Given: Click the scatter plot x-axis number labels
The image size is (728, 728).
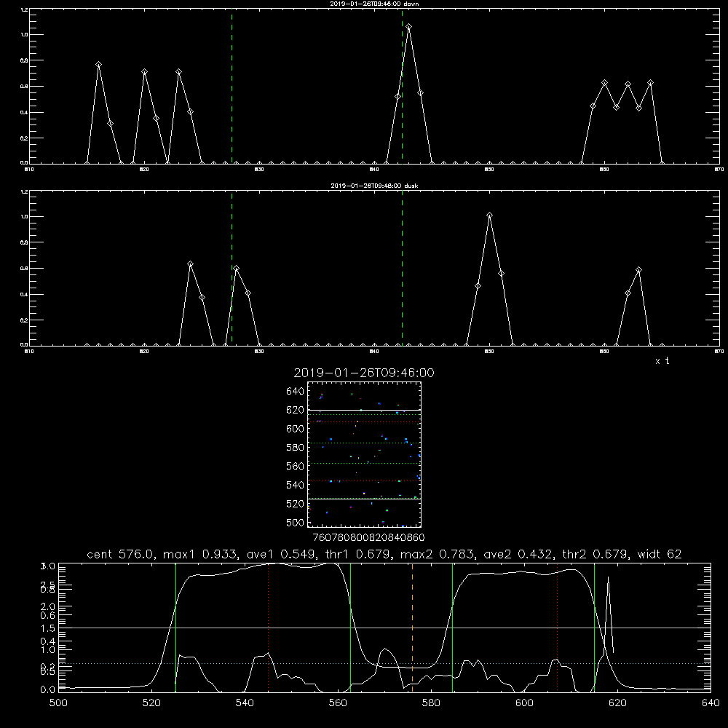Looking at the screenshot, I should (368, 537).
